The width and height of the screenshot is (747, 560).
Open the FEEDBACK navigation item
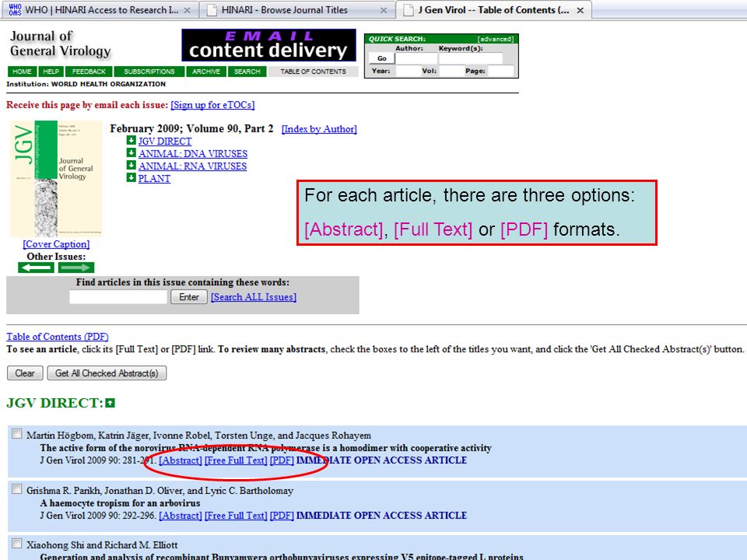tap(89, 72)
